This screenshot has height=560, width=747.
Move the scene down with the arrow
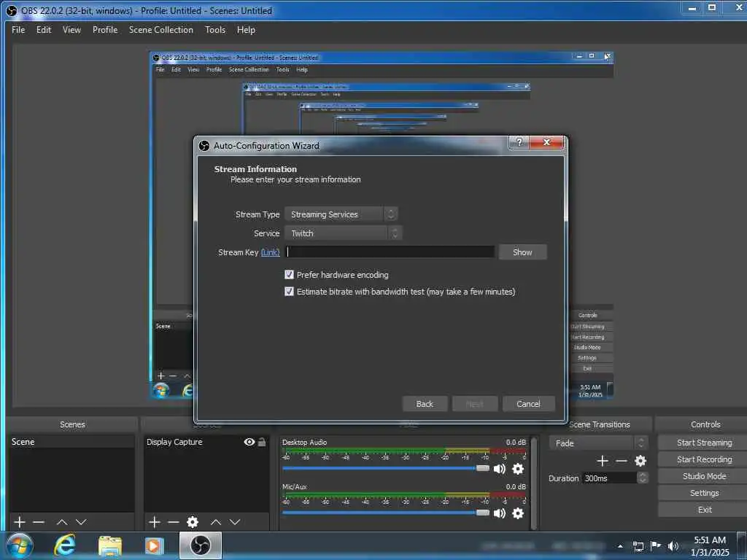coord(82,522)
